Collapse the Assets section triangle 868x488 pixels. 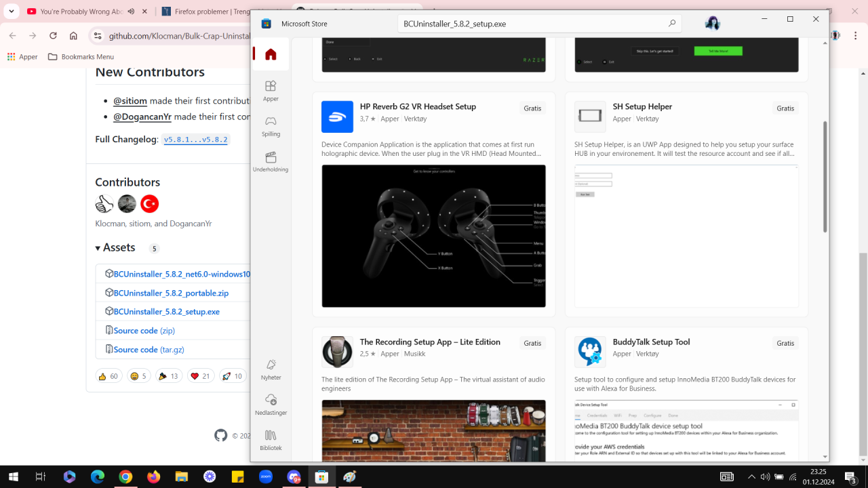pyautogui.click(x=98, y=248)
